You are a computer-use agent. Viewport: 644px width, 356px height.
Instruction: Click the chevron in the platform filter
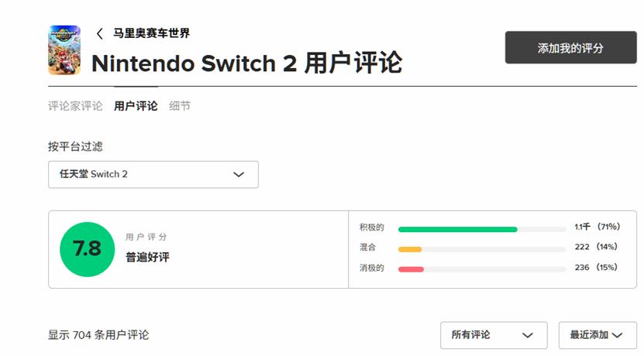[239, 174]
